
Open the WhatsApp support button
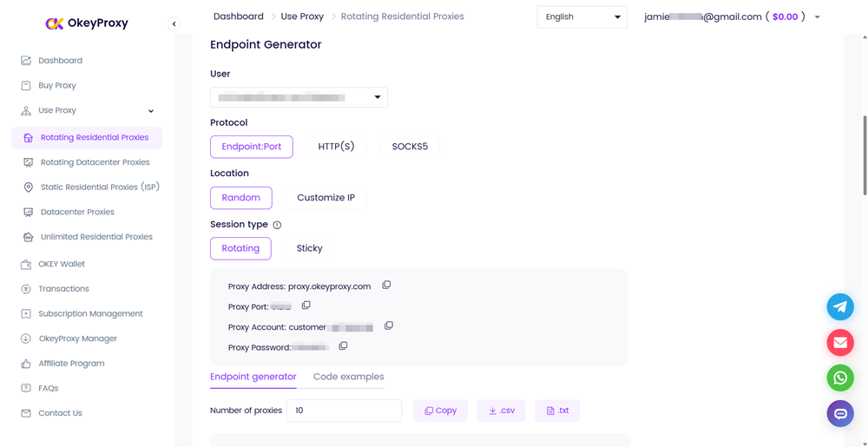[840, 378]
